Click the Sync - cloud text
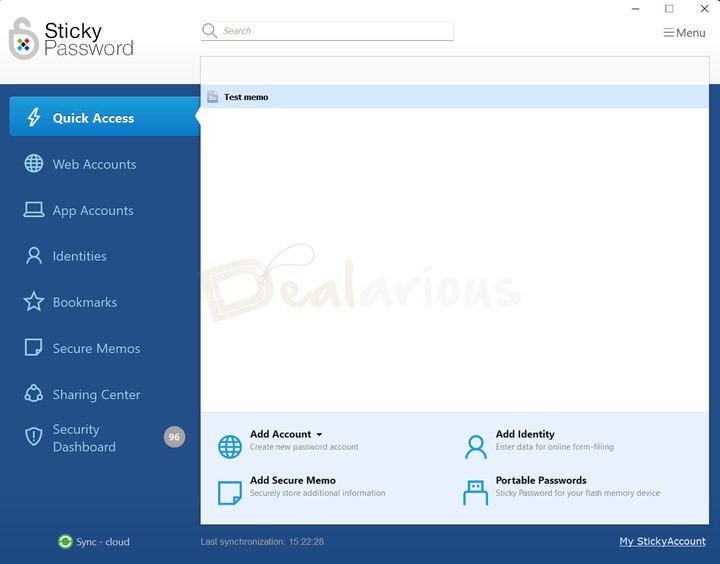 pyautogui.click(x=103, y=542)
